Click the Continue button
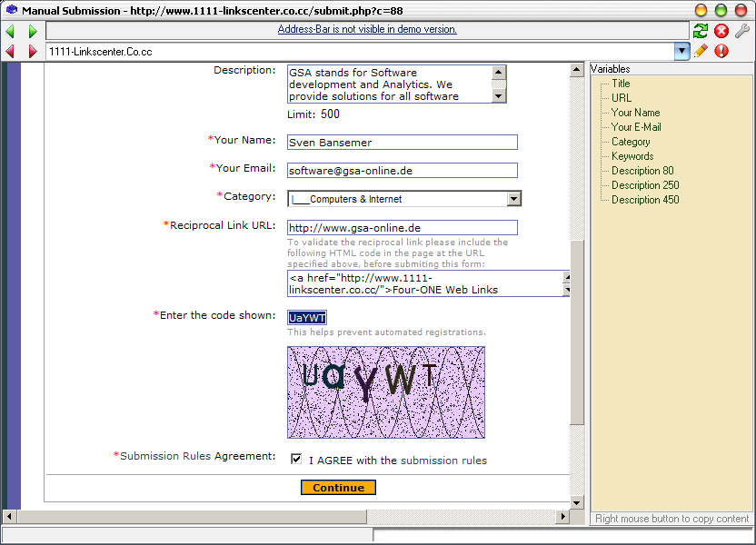Image resolution: width=756 pixels, height=545 pixels. pos(338,487)
